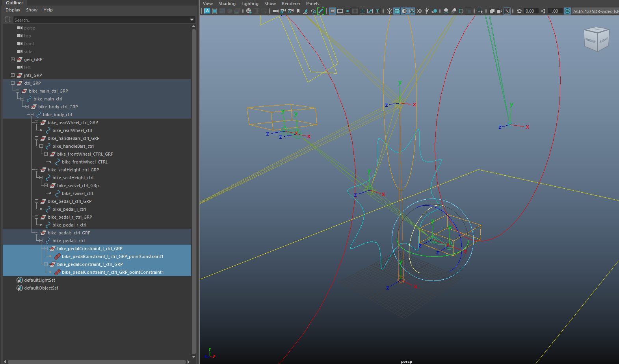Click the Grease Pencil tool icon

tap(321, 11)
